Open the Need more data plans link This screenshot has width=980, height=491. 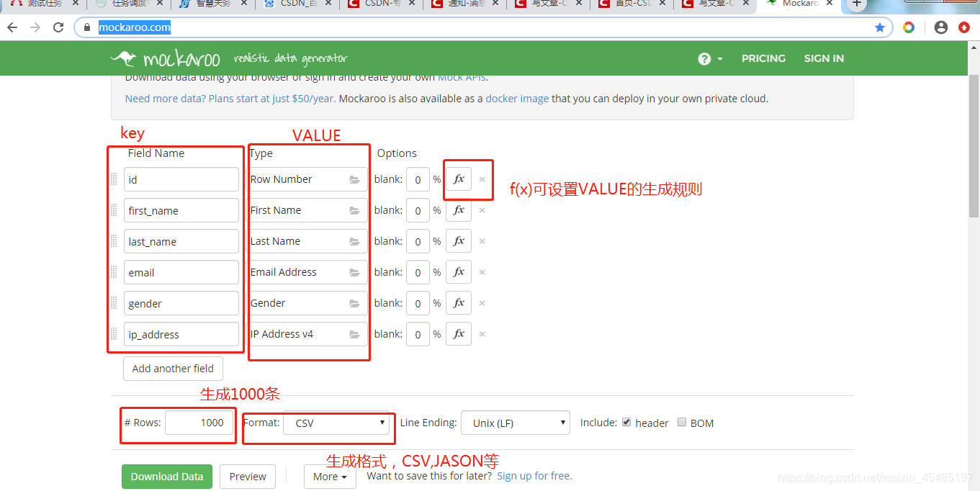coord(230,99)
